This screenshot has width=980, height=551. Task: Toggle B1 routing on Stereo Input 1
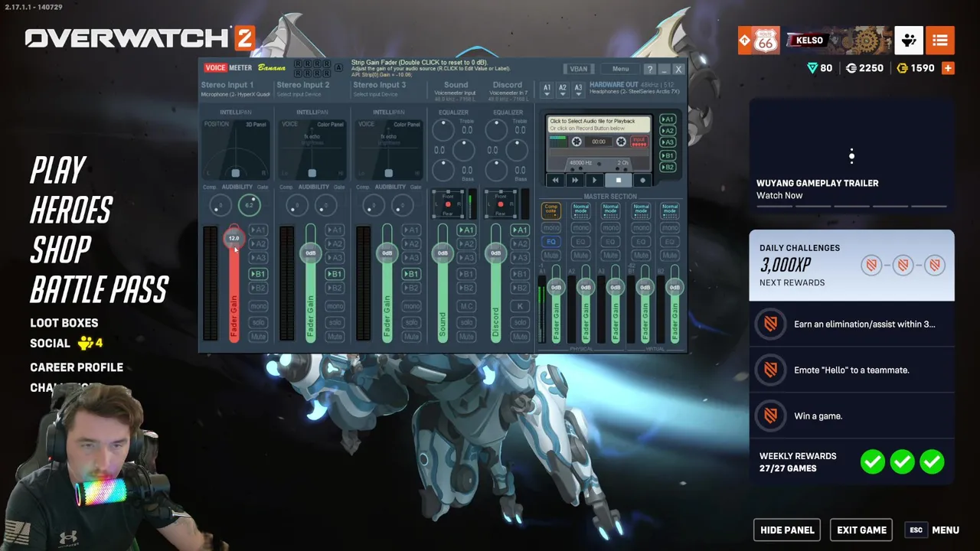pos(258,274)
